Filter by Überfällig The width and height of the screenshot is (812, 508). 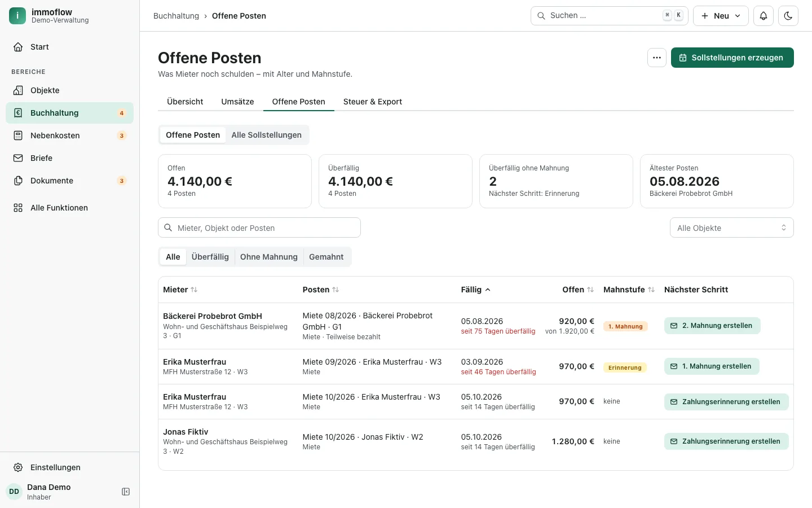coord(210,257)
